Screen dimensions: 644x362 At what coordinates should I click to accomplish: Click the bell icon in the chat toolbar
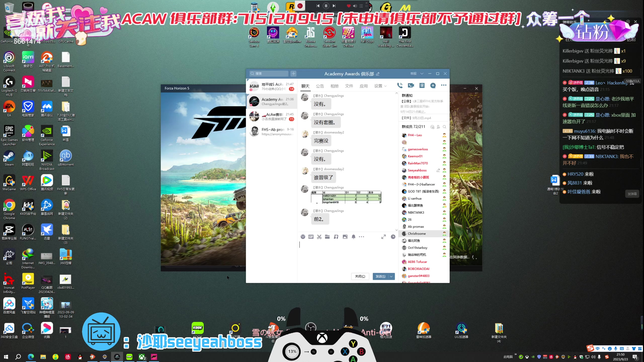click(x=353, y=237)
